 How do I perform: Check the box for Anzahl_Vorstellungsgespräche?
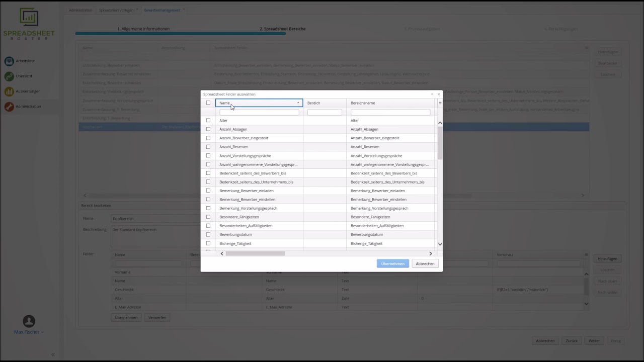pyautogui.click(x=208, y=156)
